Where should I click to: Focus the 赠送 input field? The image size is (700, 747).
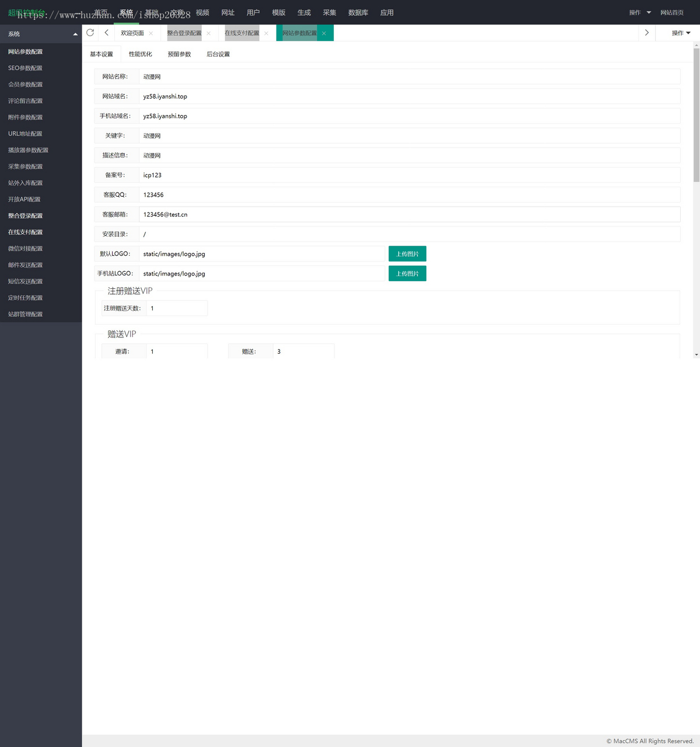coord(304,351)
